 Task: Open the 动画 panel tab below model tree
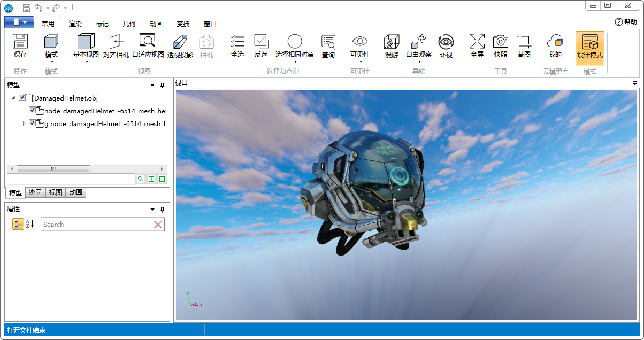click(x=76, y=192)
